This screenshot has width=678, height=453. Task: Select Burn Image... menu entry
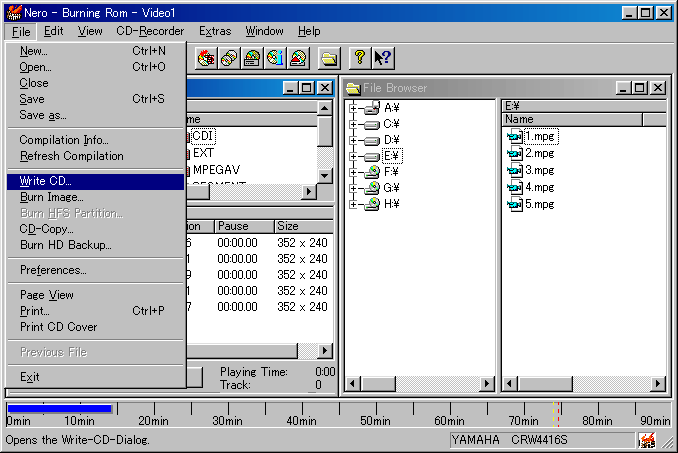pyautogui.click(x=96, y=197)
